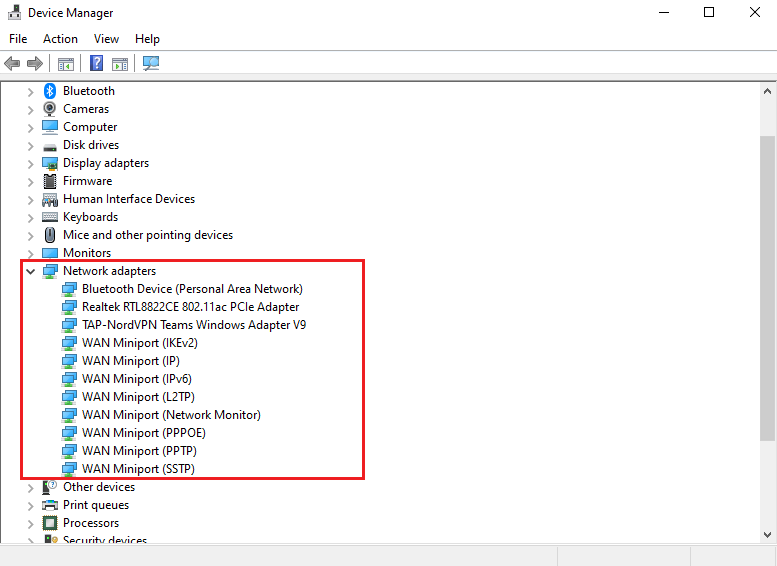777x566 pixels.
Task: Click the Human Interface Devices icon
Action: (50, 200)
